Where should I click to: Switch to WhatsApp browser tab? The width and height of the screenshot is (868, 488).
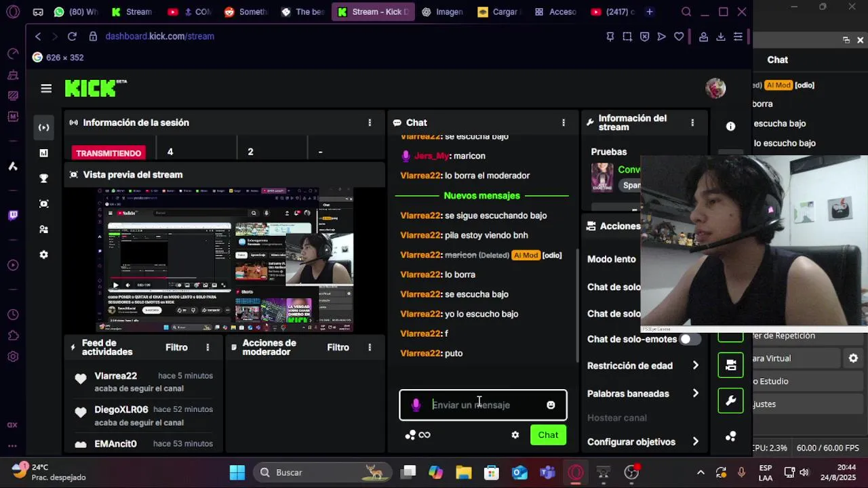75,12
